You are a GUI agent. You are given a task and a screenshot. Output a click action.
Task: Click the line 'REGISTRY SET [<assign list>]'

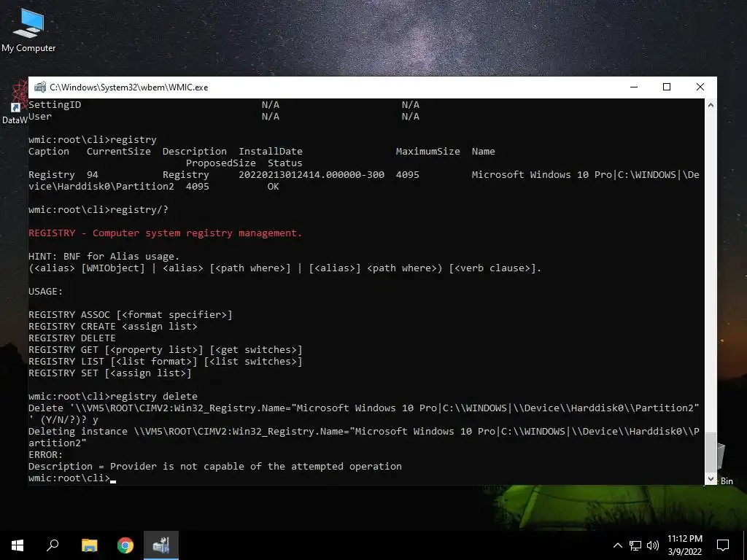pyautogui.click(x=110, y=373)
